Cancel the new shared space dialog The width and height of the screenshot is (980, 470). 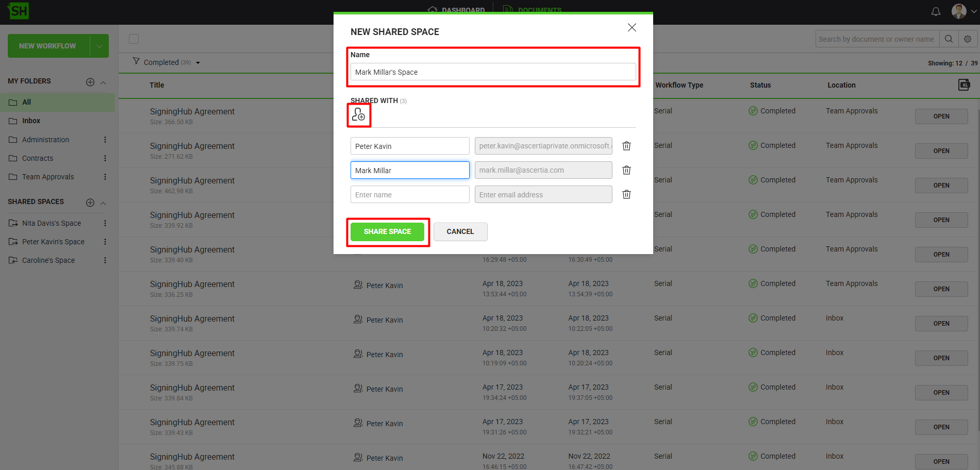[460, 231]
